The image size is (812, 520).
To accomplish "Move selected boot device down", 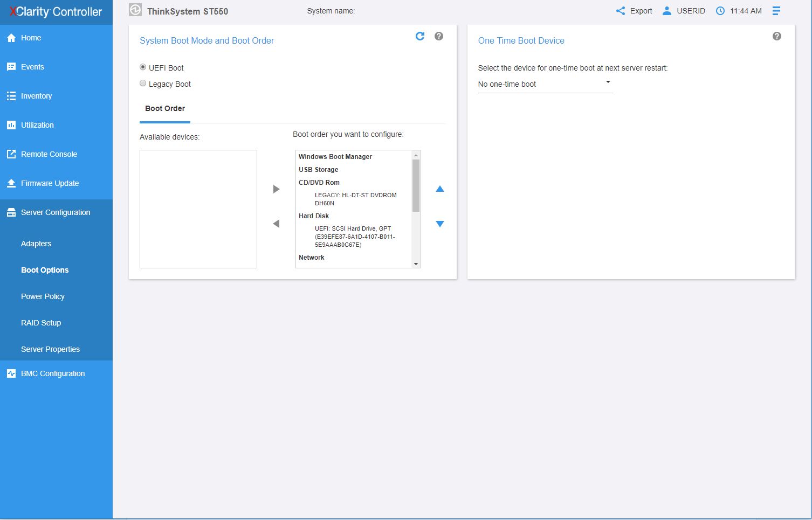I will pyautogui.click(x=440, y=224).
